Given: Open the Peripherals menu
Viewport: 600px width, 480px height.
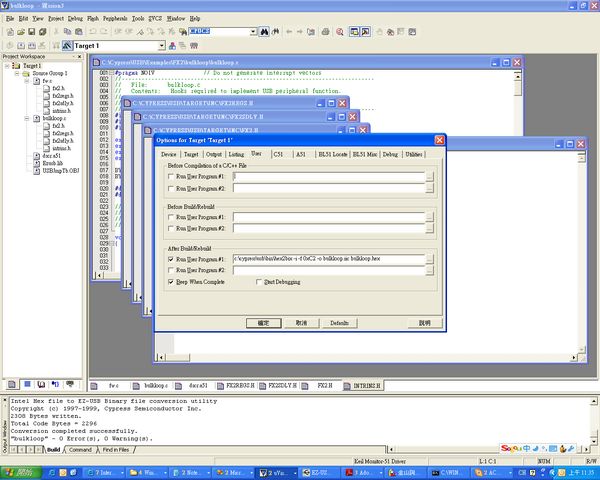Looking at the screenshot, I should point(113,18).
